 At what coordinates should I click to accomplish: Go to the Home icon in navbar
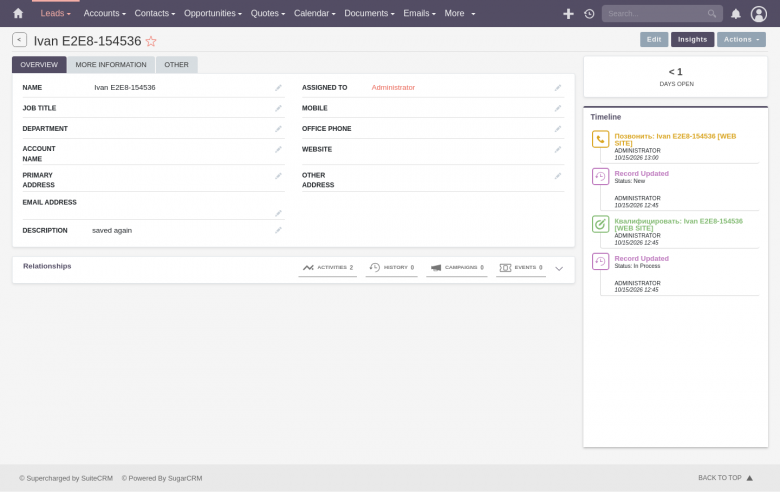(x=18, y=13)
